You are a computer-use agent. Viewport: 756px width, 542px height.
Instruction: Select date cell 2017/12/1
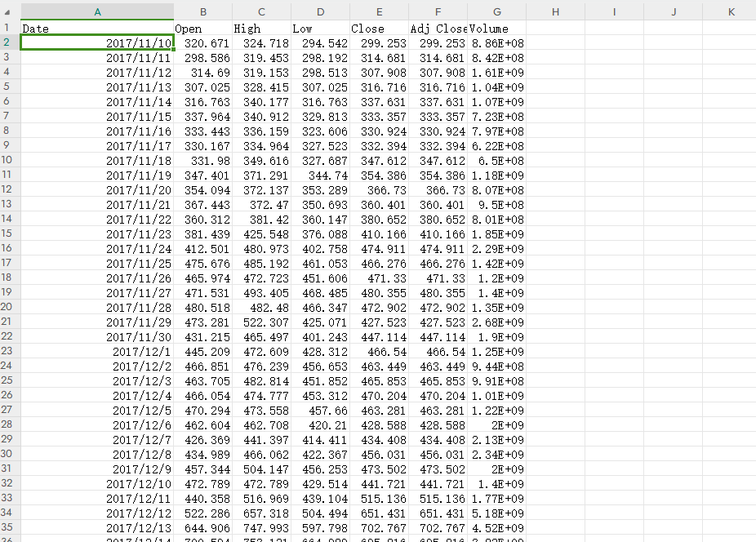coord(97,352)
